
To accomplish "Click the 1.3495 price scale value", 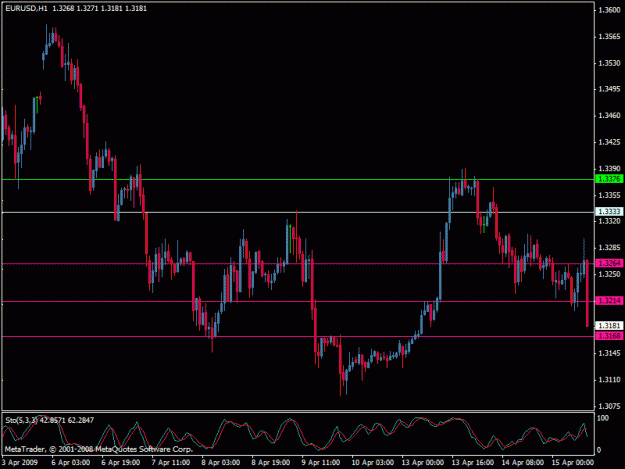I will pyautogui.click(x=609, y=89).
